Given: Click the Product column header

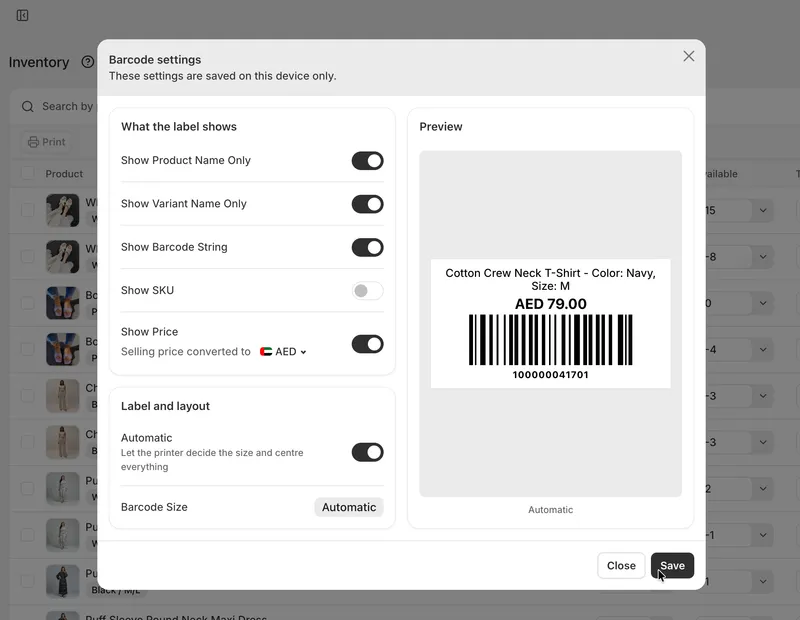Looking at the screenshot, I should click(x=64, y=174).
